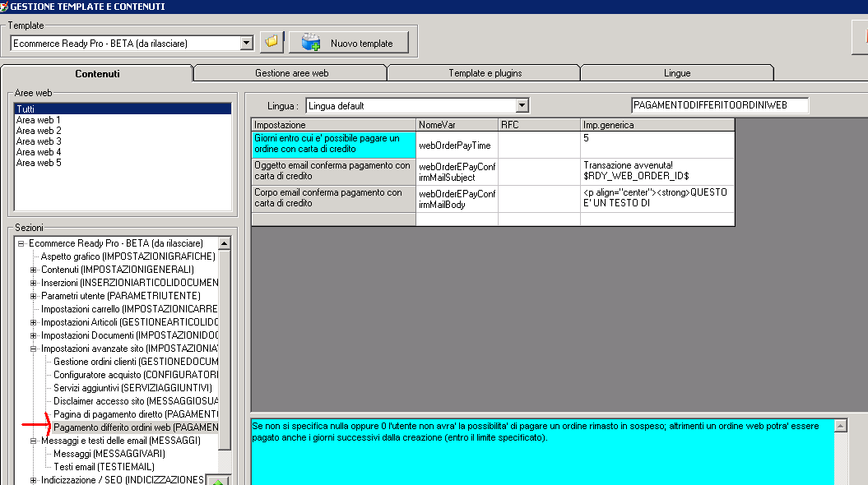Click the RFC cell for webOrderPayTime

click(x=539, y=145)
